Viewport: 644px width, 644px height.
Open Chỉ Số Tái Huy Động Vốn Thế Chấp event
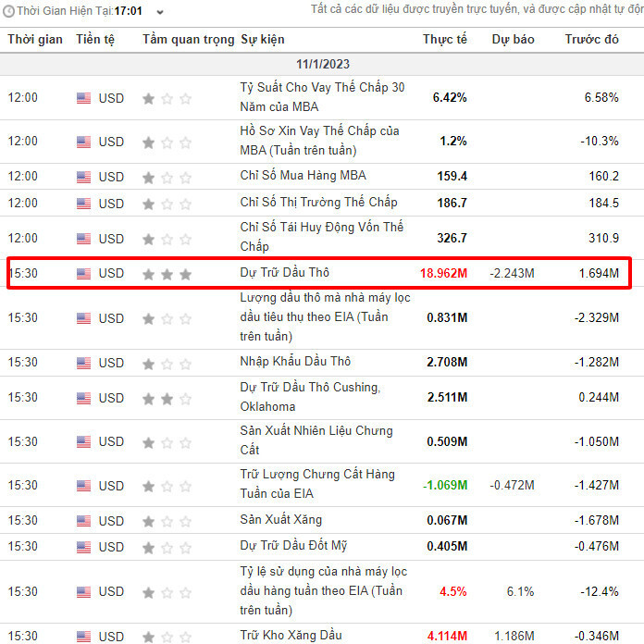pos(322,237)
